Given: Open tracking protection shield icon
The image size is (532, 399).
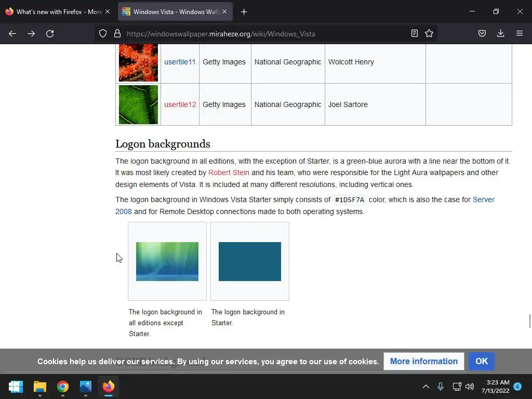Looking at the screenshot, I should [x=103, y=34].
